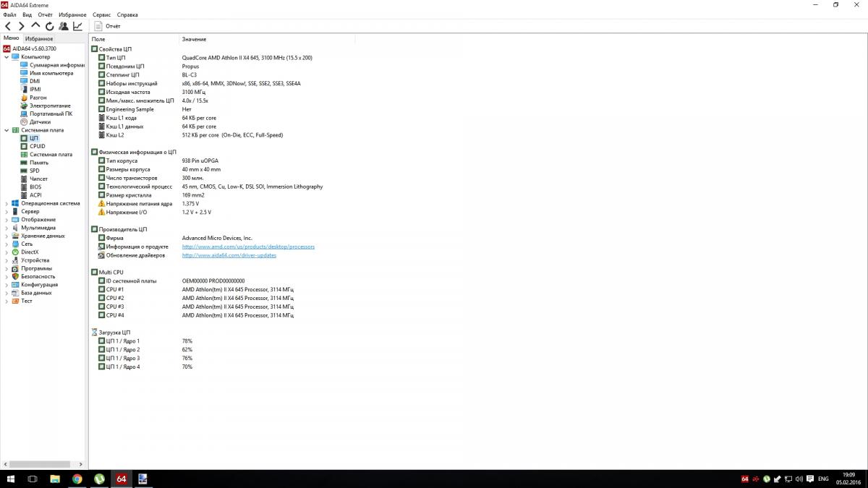This screenshot has height=488, width=868.
Task: Expand the Устройства tree branch
Action: coord(7,260)
